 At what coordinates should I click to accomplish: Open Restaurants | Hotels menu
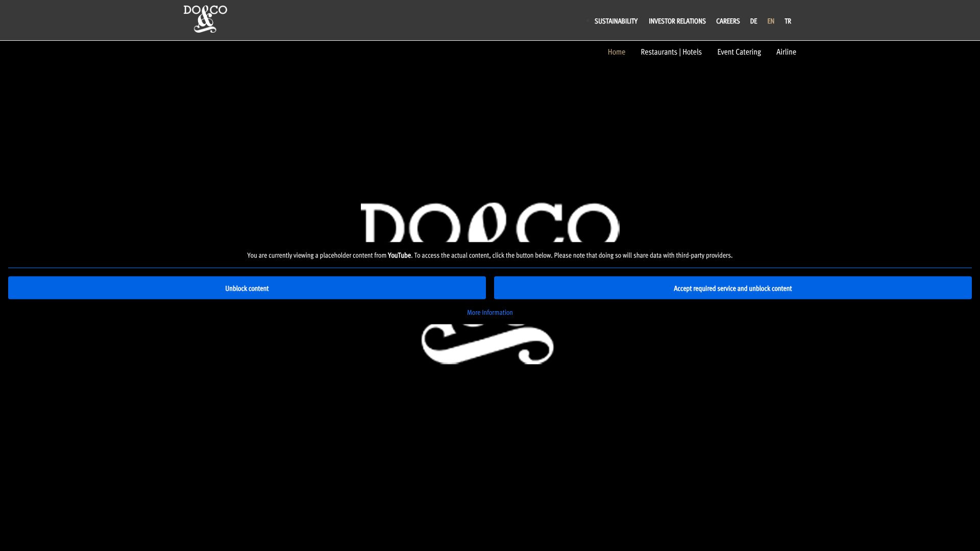pos(671,52)
